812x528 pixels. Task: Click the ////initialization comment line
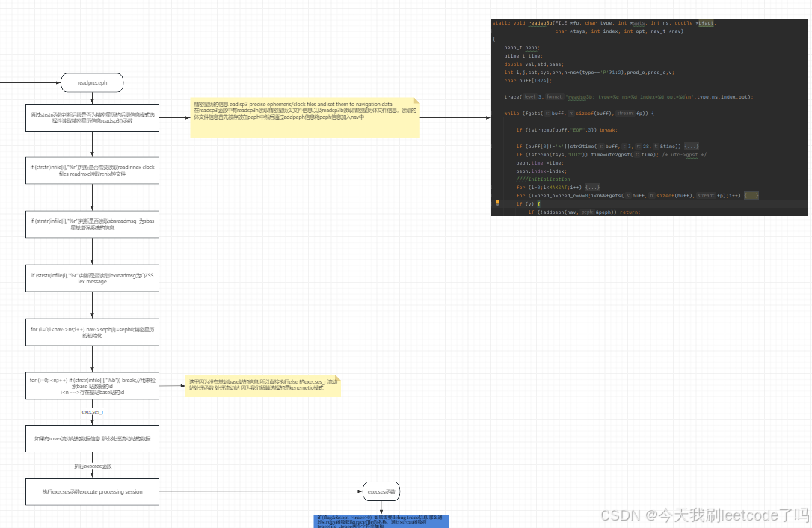[x=543, y=179]
